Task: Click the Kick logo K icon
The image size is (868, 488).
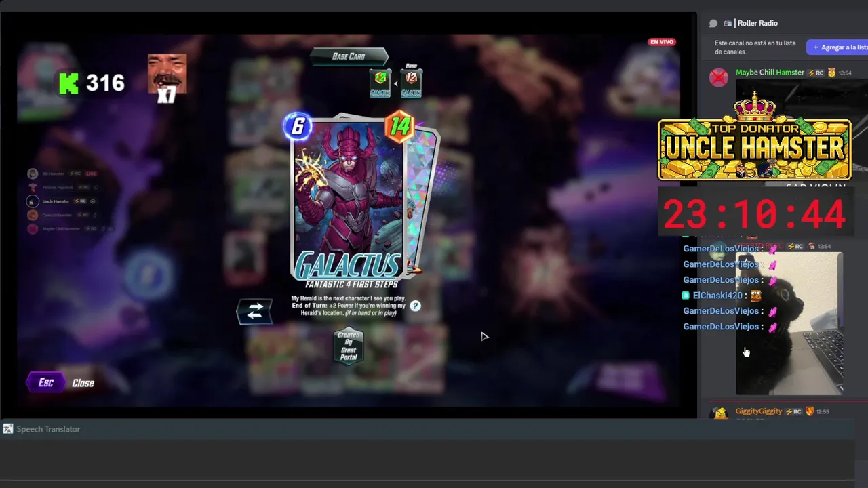Action: coord(69,83)
